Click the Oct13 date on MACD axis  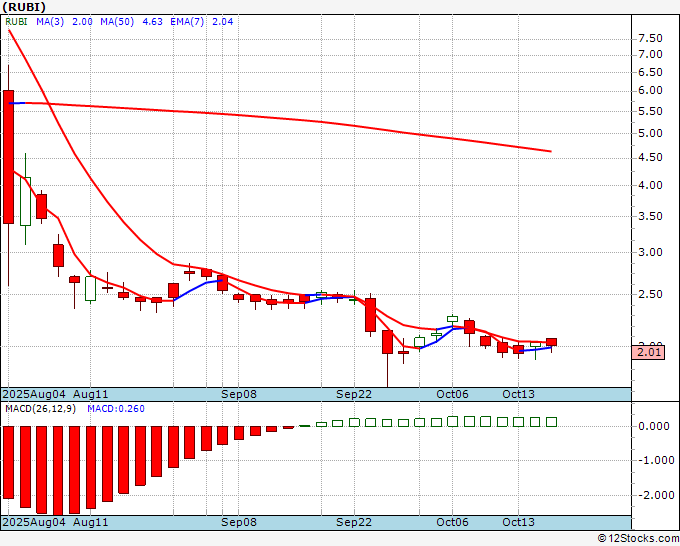pyautogui.click(x=519, y=523)
